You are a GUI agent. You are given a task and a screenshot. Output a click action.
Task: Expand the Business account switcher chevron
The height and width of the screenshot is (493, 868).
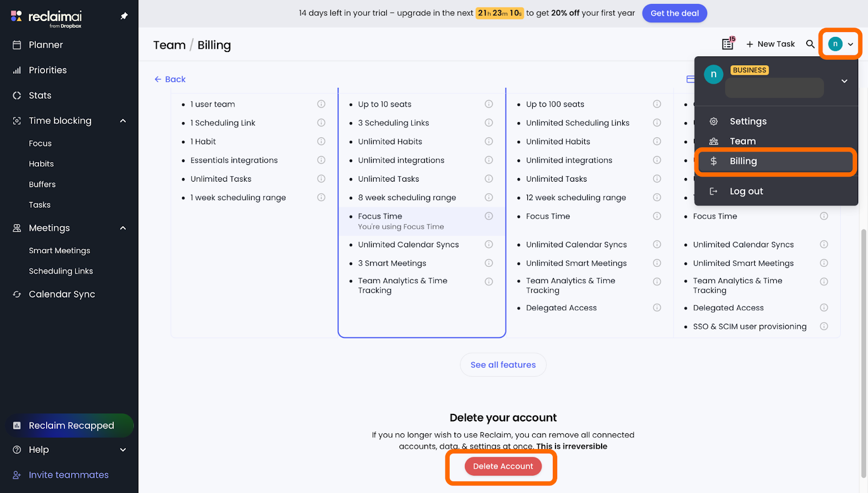click(844, 81)
